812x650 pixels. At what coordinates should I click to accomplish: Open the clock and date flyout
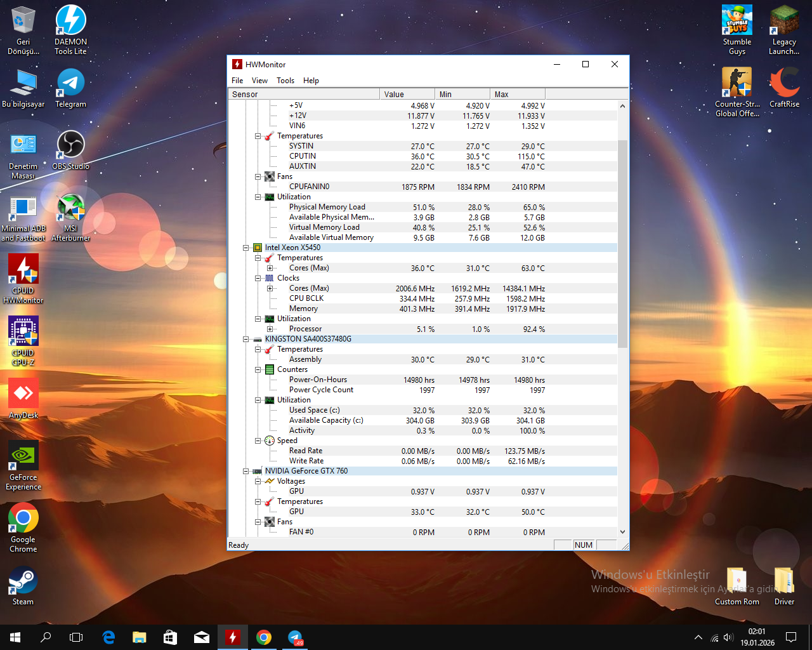tap(757, 637)
